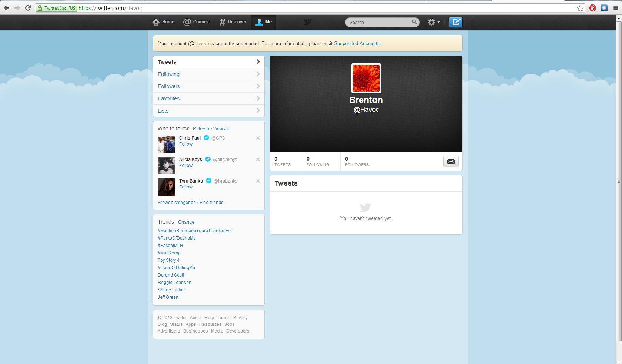Click Alicia Keys's profile photo
The image size is (622, 364).
tap(167, 166)
